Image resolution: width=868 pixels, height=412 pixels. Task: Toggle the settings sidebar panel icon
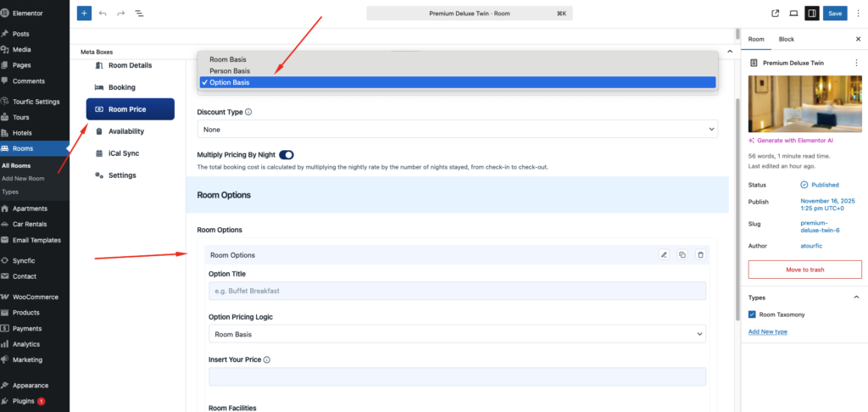(811, 14)
